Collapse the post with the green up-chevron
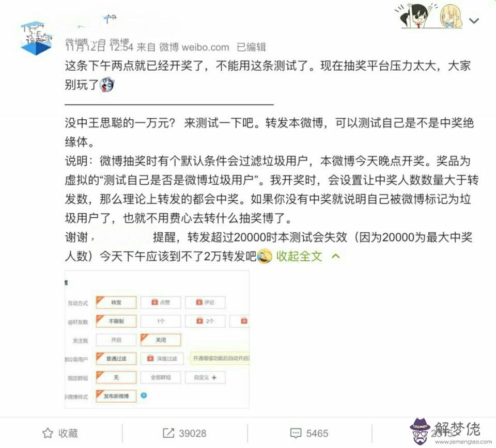This screenshot has height=448, width=496. (x=336, y=256)
